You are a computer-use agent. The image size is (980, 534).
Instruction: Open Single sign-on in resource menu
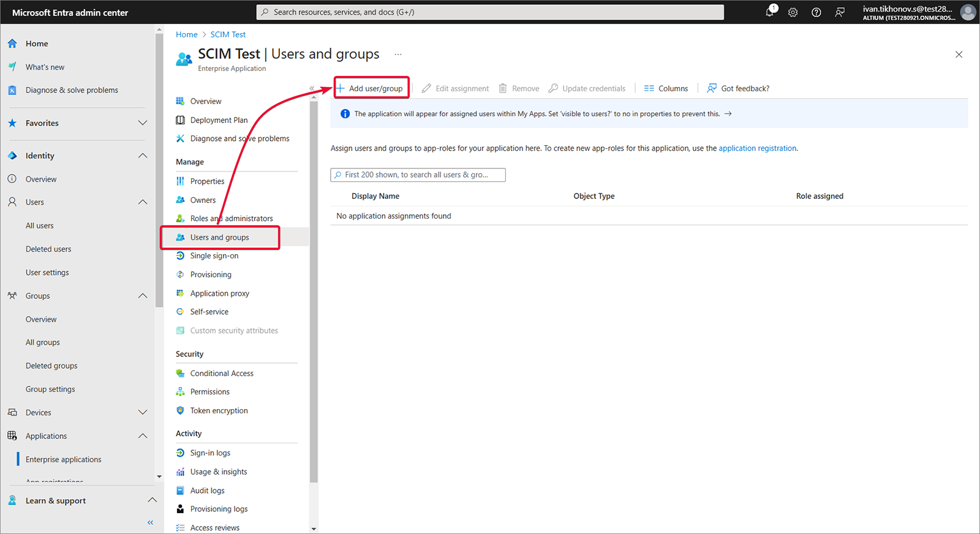click(x=214, y=256)
